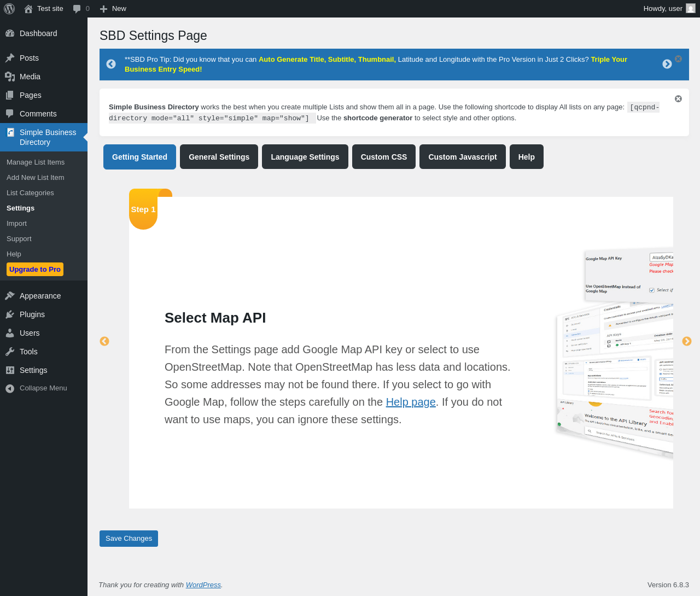Go to previous step with orange arrow
Screen dimensions: 700x596
tap(104, 341)
